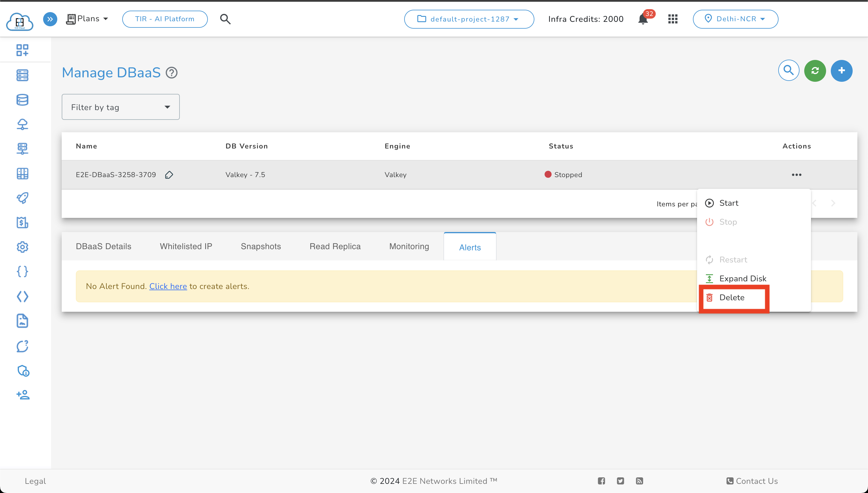This screenshot has height=493, width=868.
Task: Select Start from the actions context menu
Action: (729, 203)
